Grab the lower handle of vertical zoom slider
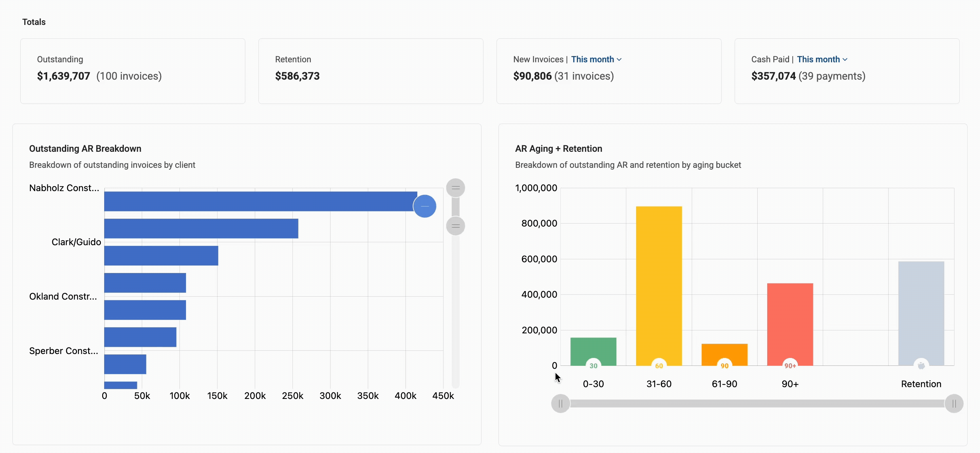Screen dimensions: 980x453 [x=455, y=226]
